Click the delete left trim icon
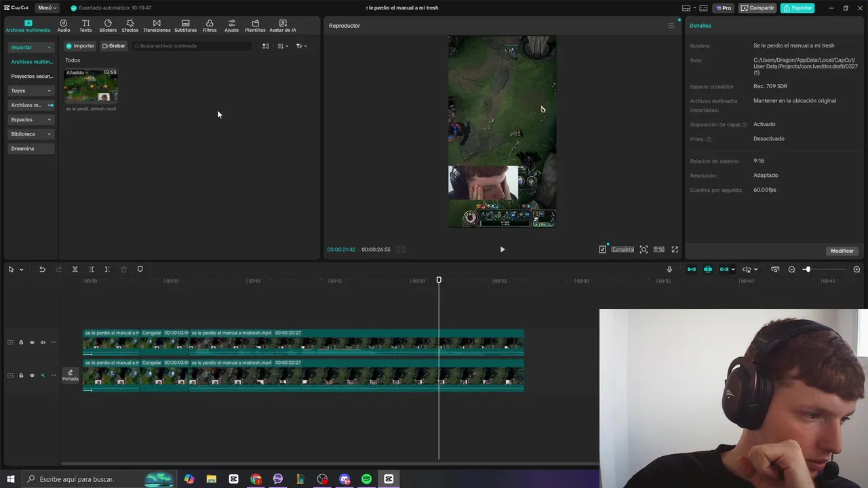This screenshot has height=488, width=868. click(91, 270)
